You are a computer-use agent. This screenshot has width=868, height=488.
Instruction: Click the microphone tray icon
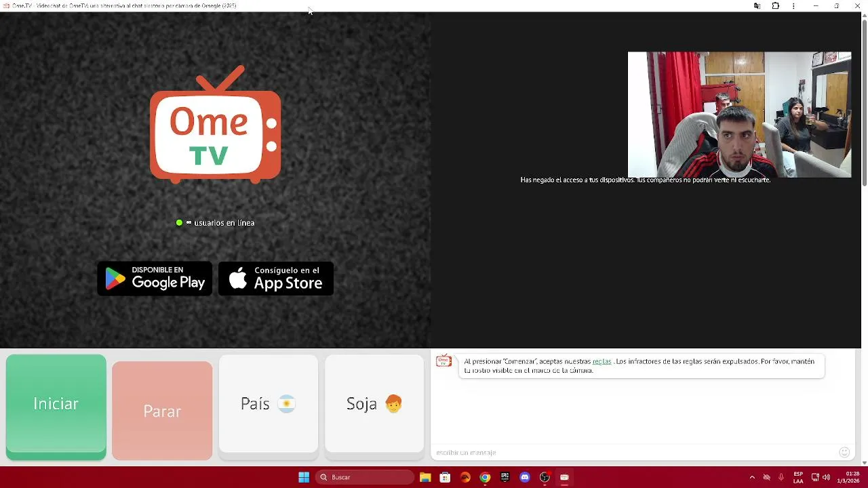[781, 477]
